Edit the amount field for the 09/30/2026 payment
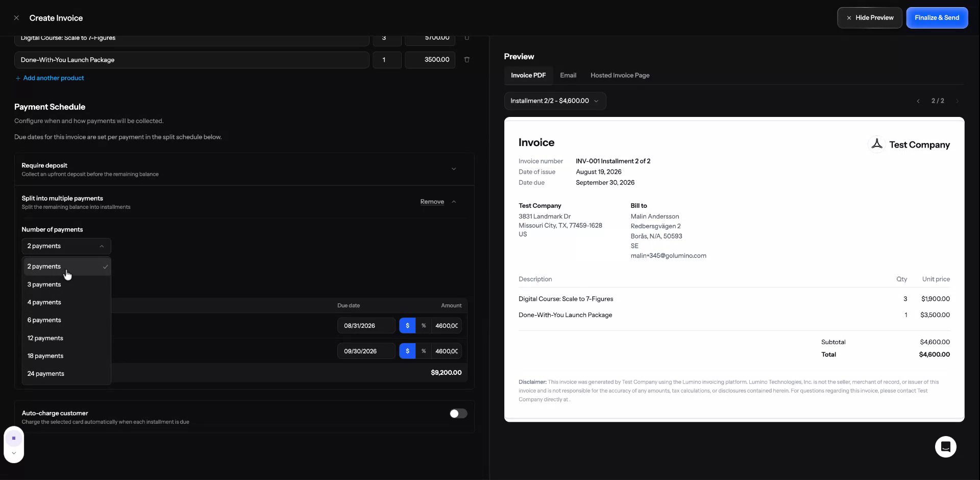 pyautogui.click(x=447, y=351)
